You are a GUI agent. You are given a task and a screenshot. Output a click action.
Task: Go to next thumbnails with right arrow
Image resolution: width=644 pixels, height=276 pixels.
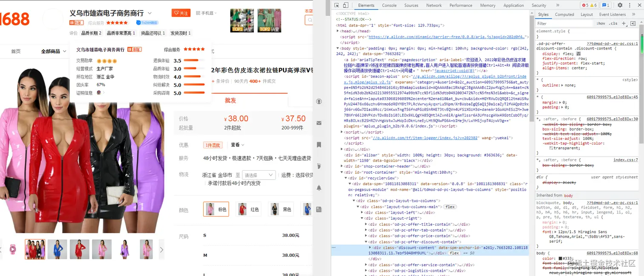click(x=161, y=250)
